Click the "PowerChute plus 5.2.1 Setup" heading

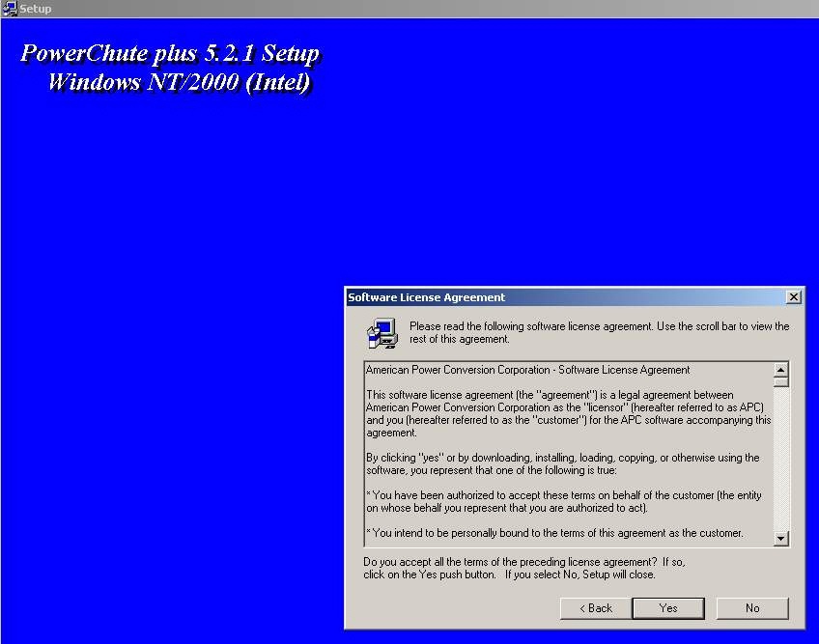(170, 54)
